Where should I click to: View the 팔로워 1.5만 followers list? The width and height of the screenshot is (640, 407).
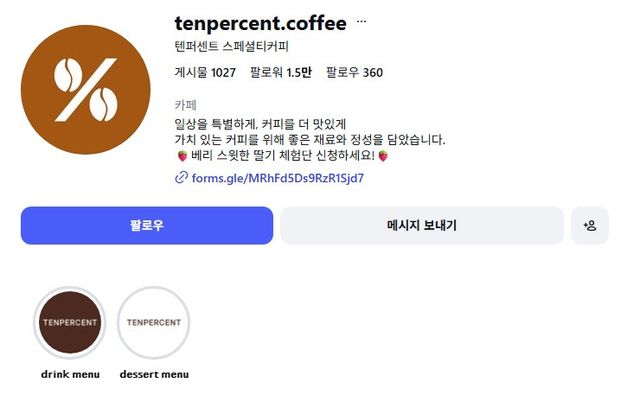click(280, 72)
